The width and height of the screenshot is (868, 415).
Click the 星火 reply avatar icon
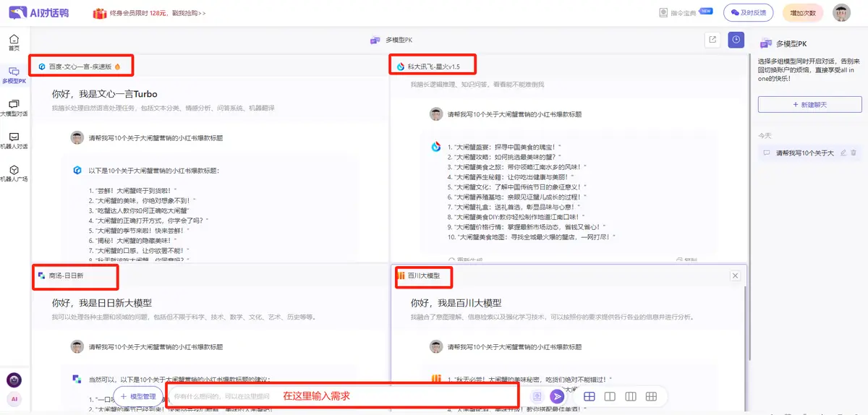point(436,147)
